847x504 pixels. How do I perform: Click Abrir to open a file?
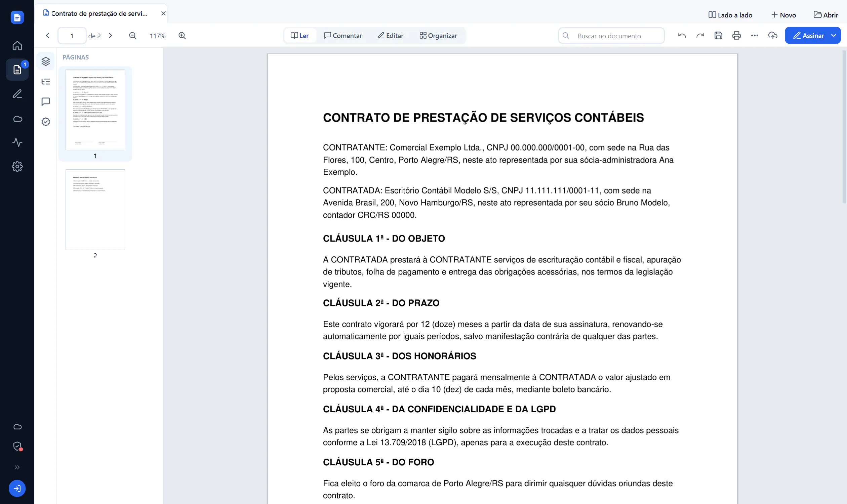coord(826,15)
